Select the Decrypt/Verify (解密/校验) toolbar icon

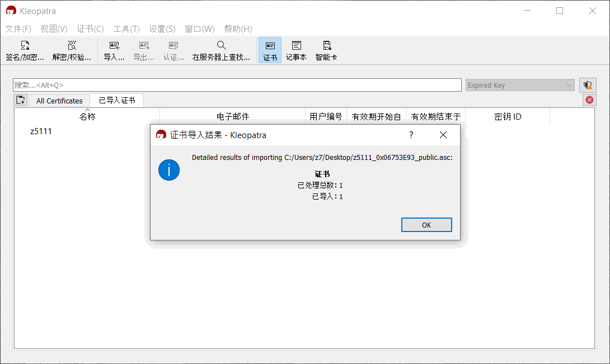(x=72, y=50)
